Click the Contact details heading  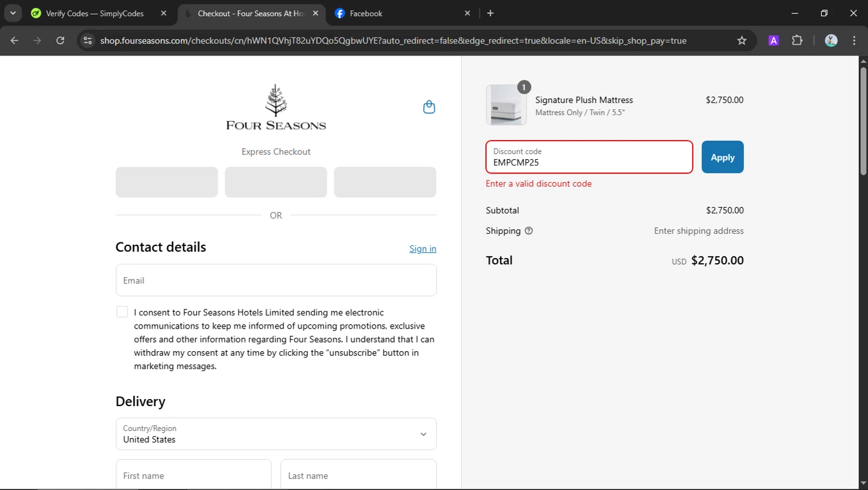(x=161, y=247)
